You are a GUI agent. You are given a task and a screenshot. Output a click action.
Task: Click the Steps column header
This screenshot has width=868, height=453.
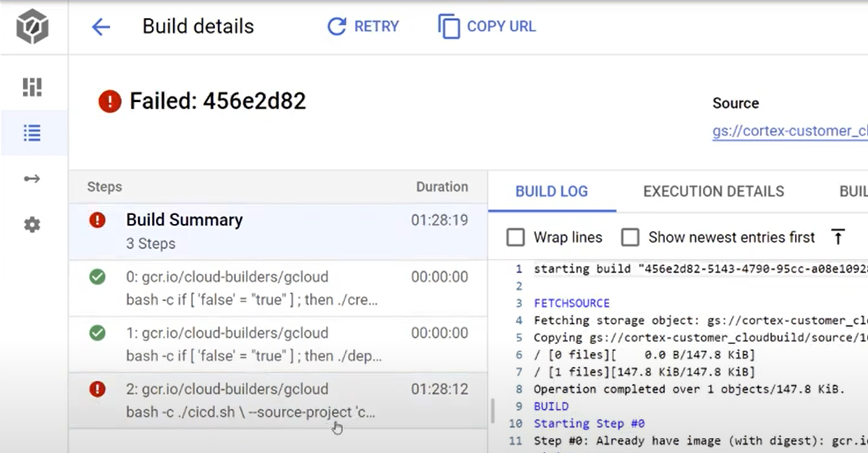pyautogui.click(x=105, y=187)
